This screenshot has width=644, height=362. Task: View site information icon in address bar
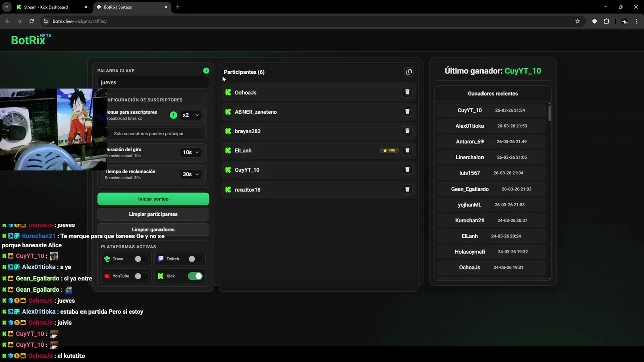click(46, 21)
